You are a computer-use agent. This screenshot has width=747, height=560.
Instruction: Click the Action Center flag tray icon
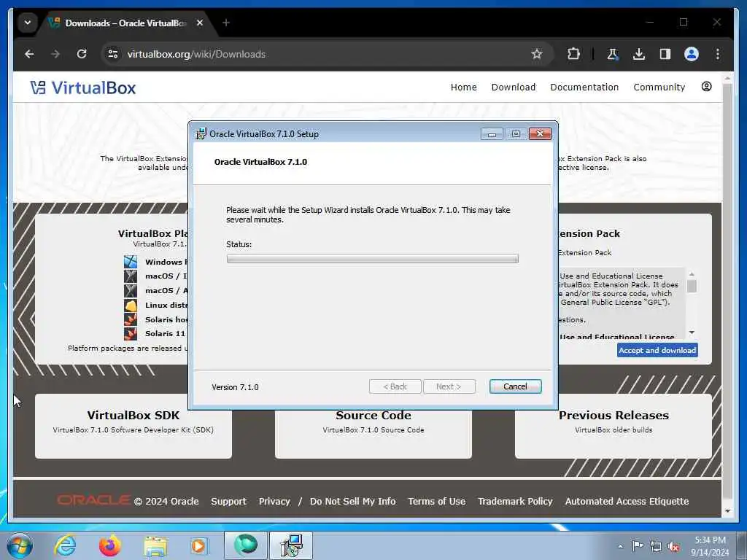coord(638,545)
